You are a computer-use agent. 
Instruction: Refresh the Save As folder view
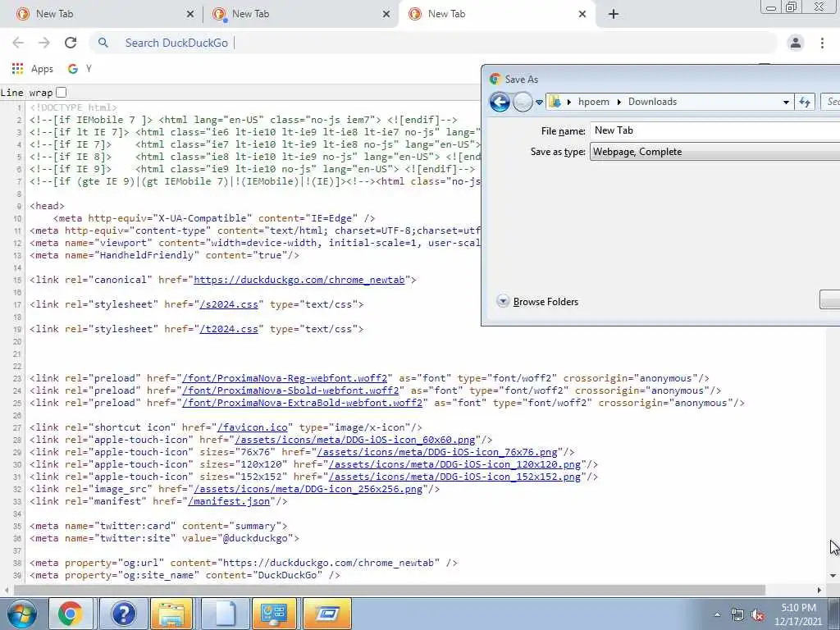805,102
